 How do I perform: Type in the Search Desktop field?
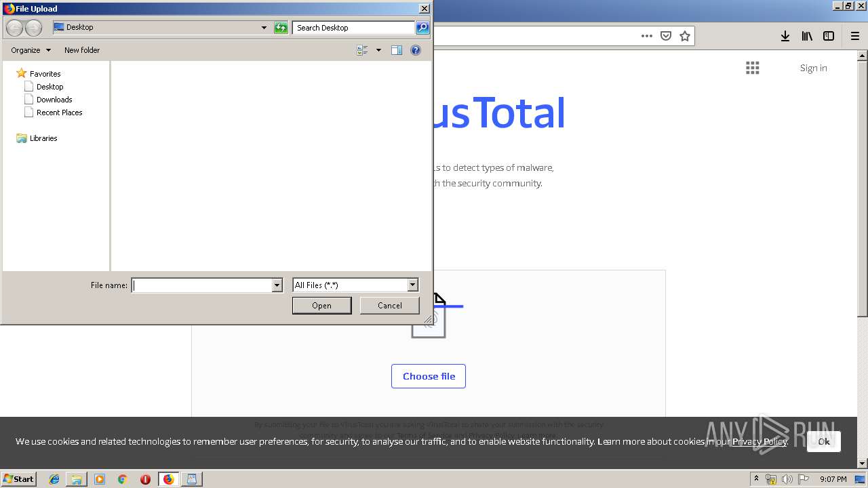(x=354, y=28)
